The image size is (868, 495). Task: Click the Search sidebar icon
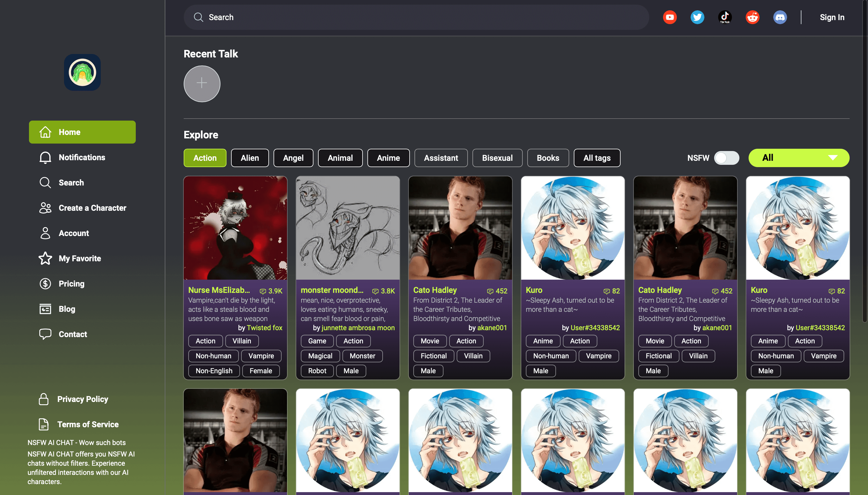tap(45, 183)
